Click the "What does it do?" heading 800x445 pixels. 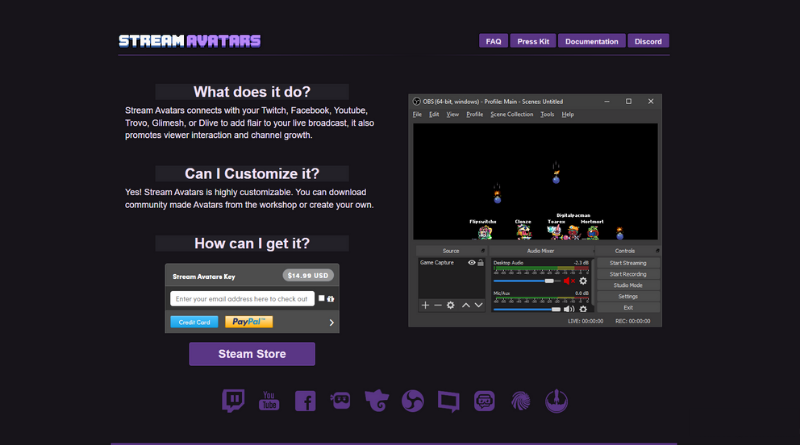tap(252, 92)
